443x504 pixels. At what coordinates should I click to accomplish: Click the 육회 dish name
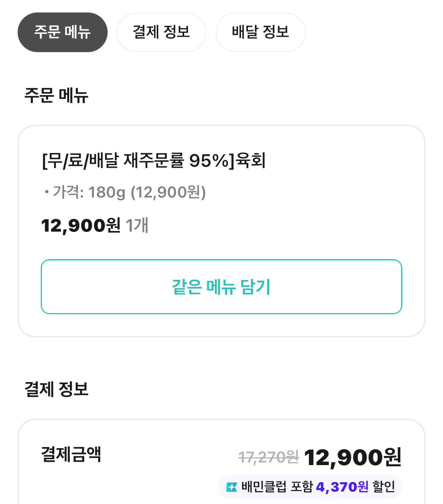pyautogui.click(x=251, y=161)
